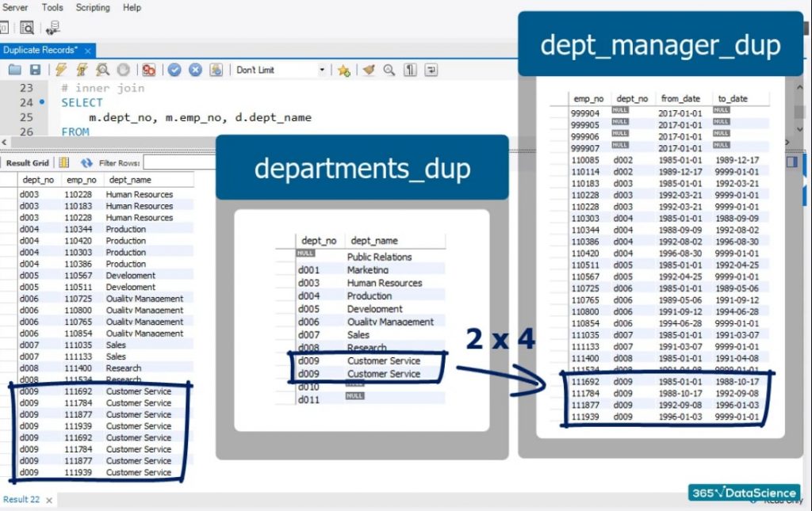The height and width of the screenshot is (511, 812).
Task: Click the up chevron on dept_manager_dup scrollbar
Action: (799, 87)
